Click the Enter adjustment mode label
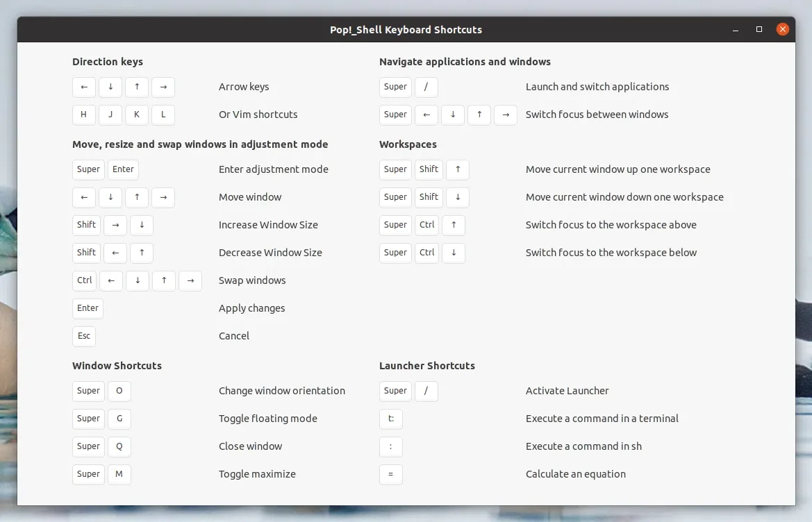Viewport: 812px width, 522px height. click(x=274, y=169)
